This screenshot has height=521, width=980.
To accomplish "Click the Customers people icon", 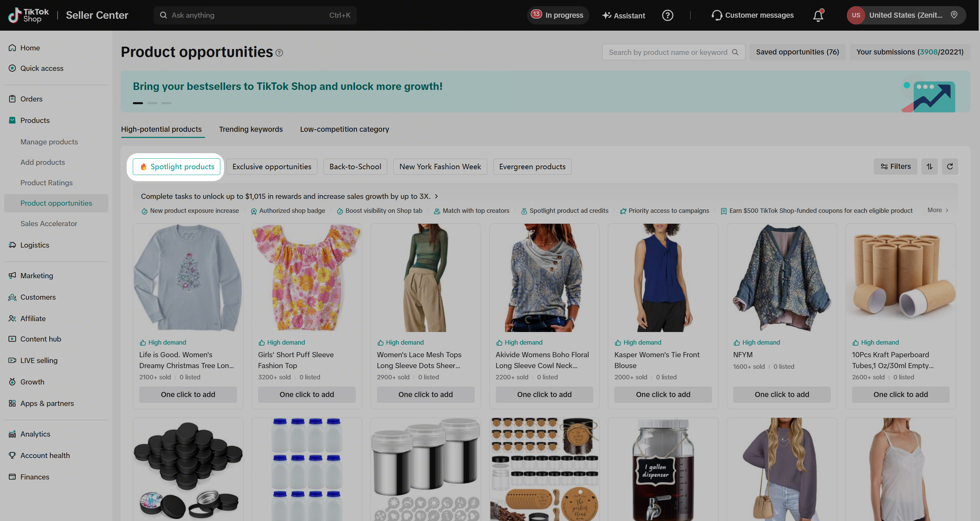I will [12, 297].
